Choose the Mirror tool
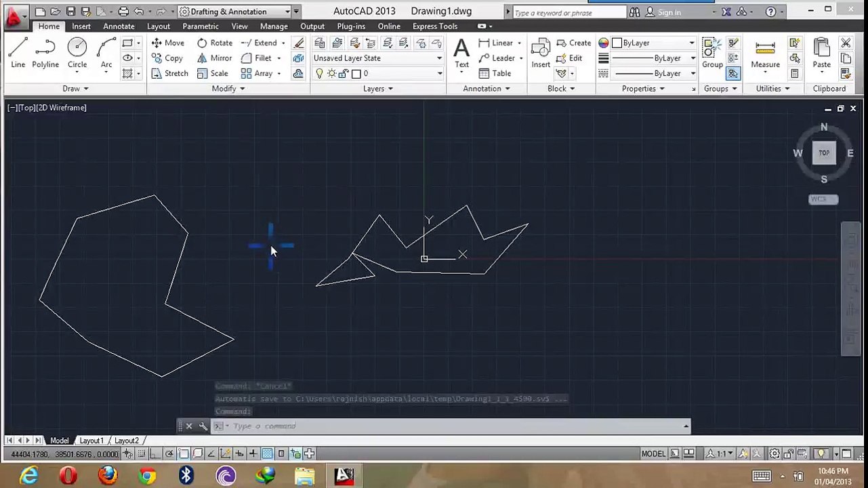868x488 pixels. (x=215, y=58)
